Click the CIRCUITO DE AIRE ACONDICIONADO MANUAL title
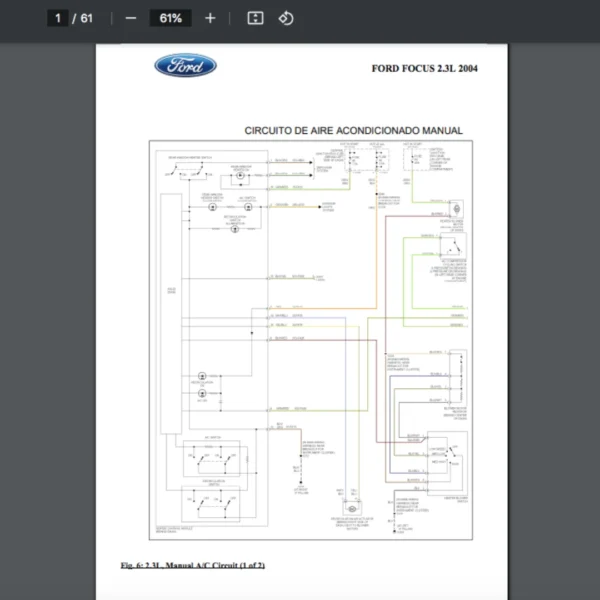This screenshot has height=600, width=600. (x=353, y=130)
